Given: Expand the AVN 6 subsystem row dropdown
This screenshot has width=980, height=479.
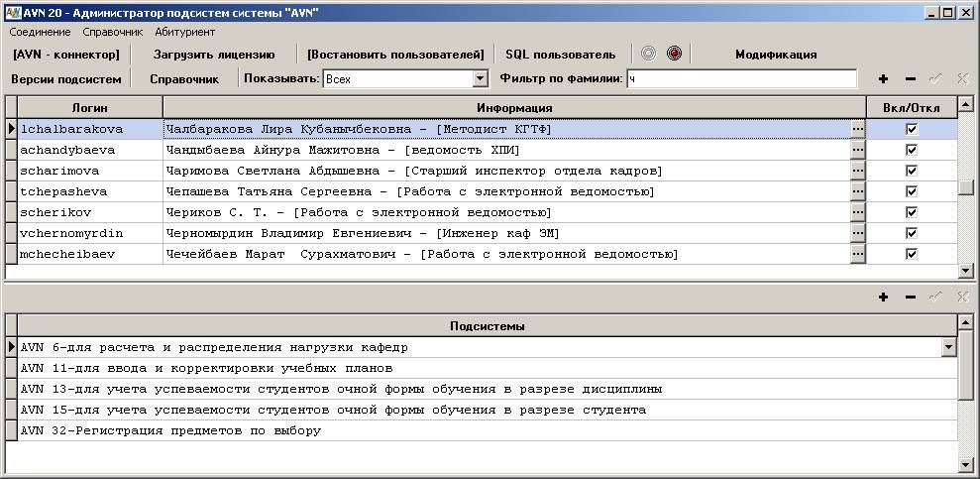Looking at the screenshot, I should [x=948, y=347].
